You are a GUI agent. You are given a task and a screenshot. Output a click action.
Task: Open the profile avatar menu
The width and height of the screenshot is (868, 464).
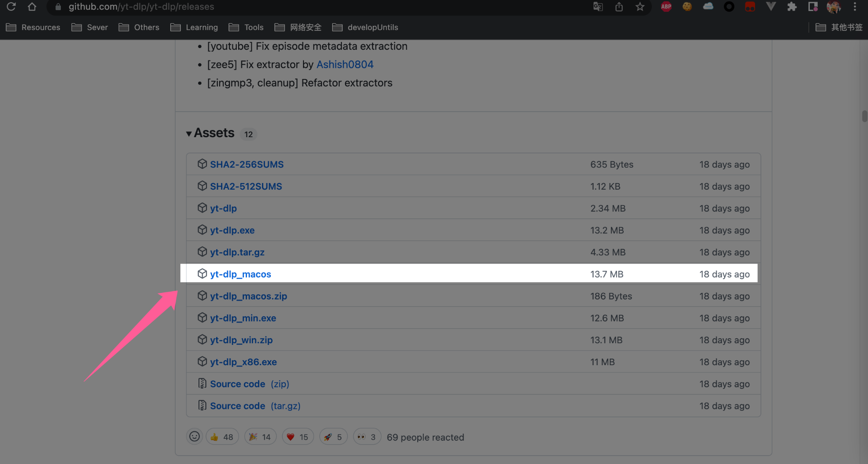click(834, 7)
